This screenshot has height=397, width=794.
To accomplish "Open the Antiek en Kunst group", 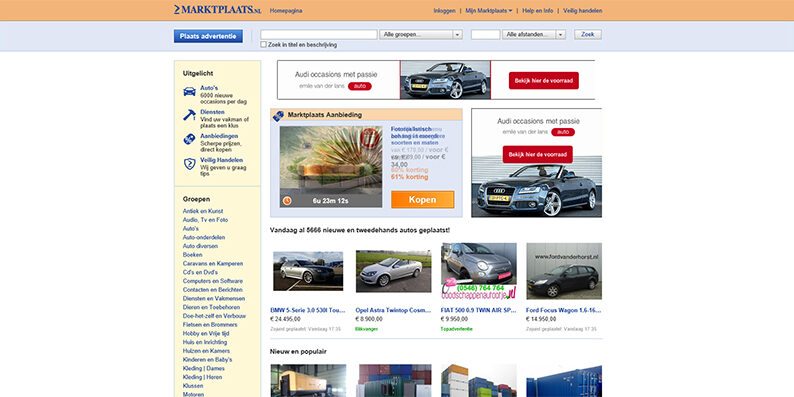I will 203,211.
